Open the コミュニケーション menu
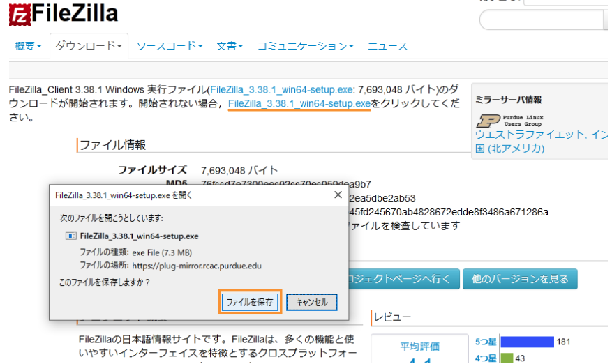The height and width of the screenshot is (364, 612). coord(305,46)
